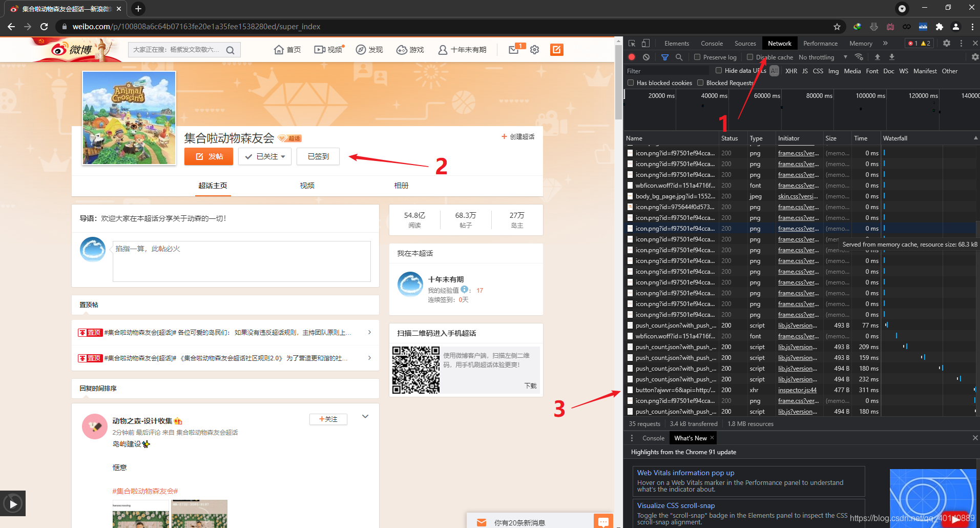Enable Disable cache checkbox
This screenshot has width=980, height=528.
(750, 57)
